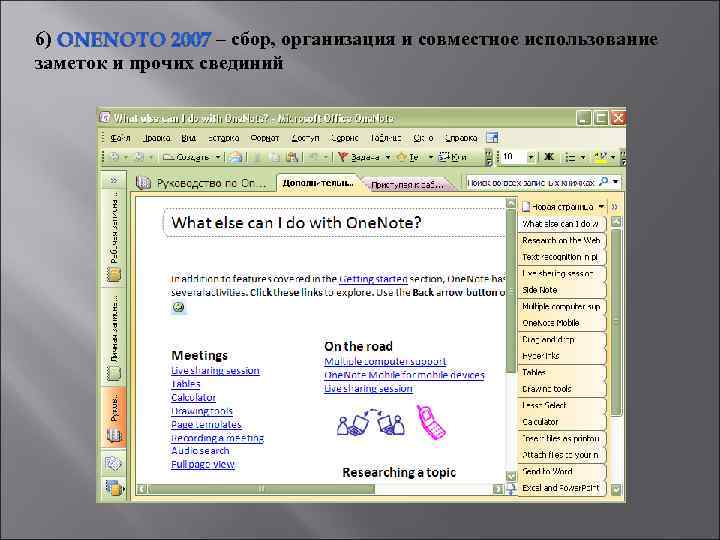Open the Формат menu
This screenshot has width=720, height=540.
(x=264, y=138)
